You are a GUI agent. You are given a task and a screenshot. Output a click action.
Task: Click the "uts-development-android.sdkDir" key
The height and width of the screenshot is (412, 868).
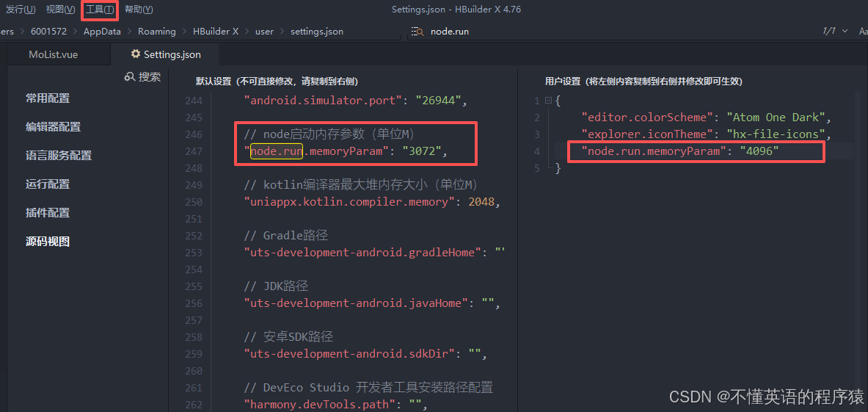pos(349,354)
